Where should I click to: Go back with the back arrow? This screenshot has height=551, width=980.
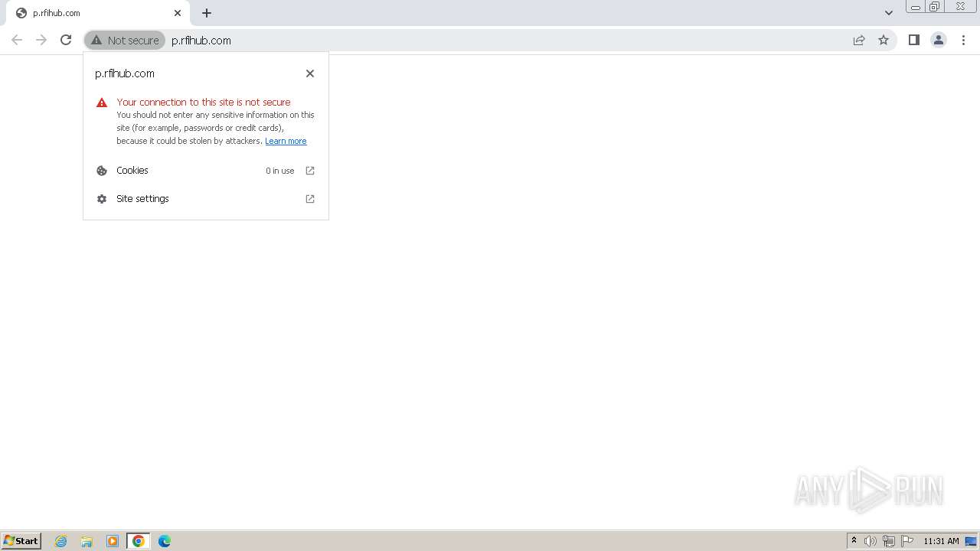(17, 40)
